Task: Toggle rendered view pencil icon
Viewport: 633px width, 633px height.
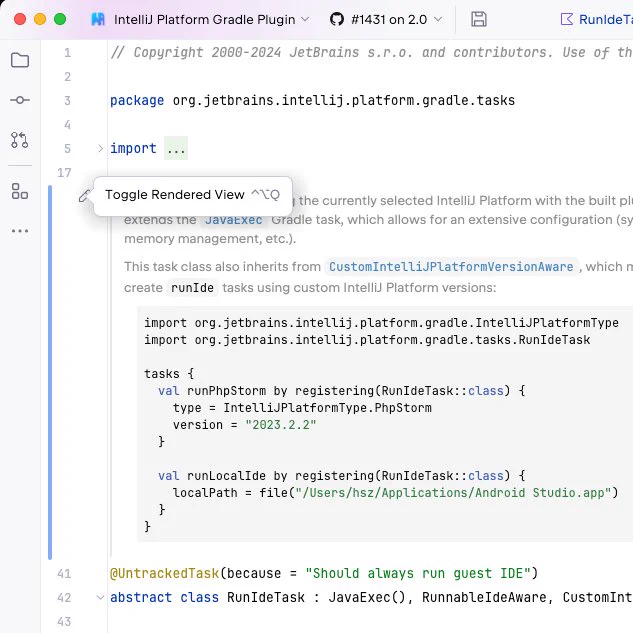Action: pos(84,196)
